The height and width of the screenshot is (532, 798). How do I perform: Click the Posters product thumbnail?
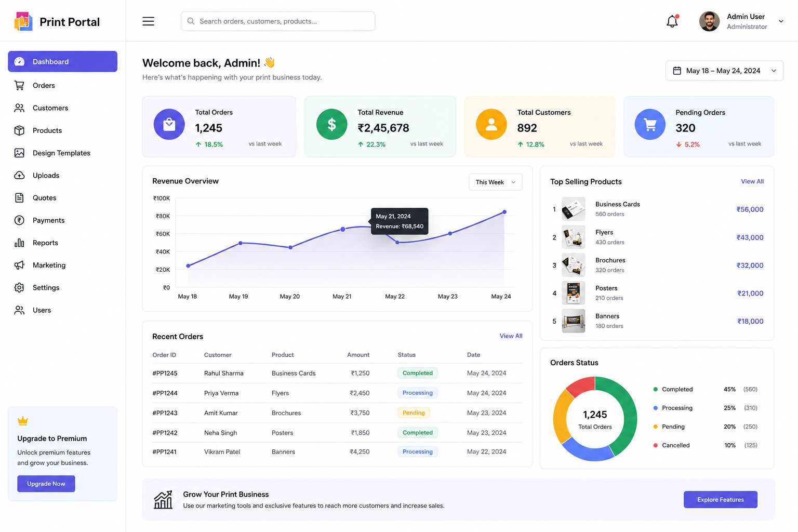pyautogui.click(x=574, y=293)
